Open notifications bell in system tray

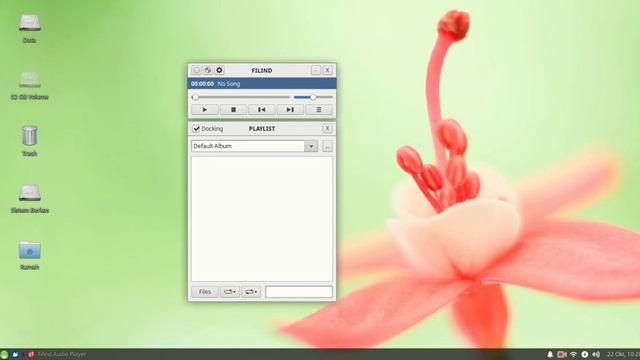coord(550,354)
